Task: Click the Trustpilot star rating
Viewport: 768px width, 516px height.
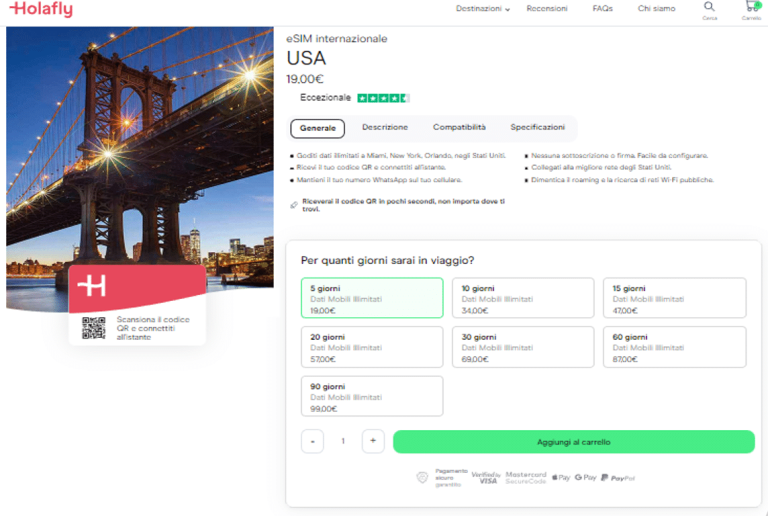Action: pos(383,98)
